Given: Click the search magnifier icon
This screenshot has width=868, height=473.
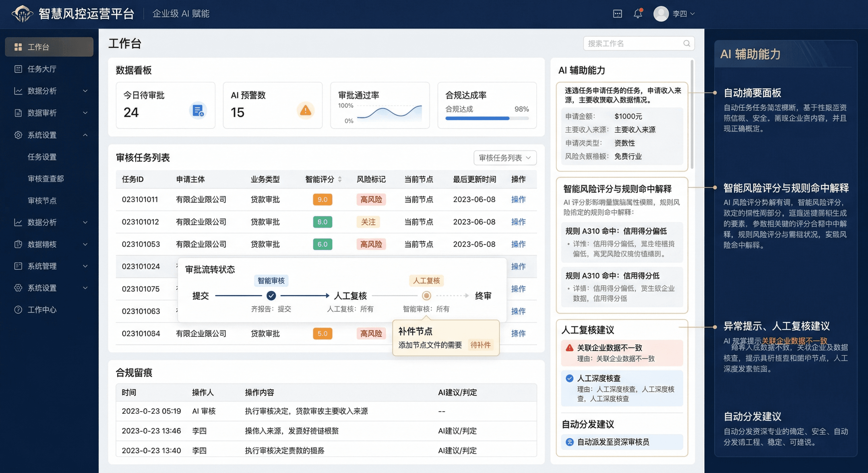Looking at the screenshot, I should [x=686, y=43].
